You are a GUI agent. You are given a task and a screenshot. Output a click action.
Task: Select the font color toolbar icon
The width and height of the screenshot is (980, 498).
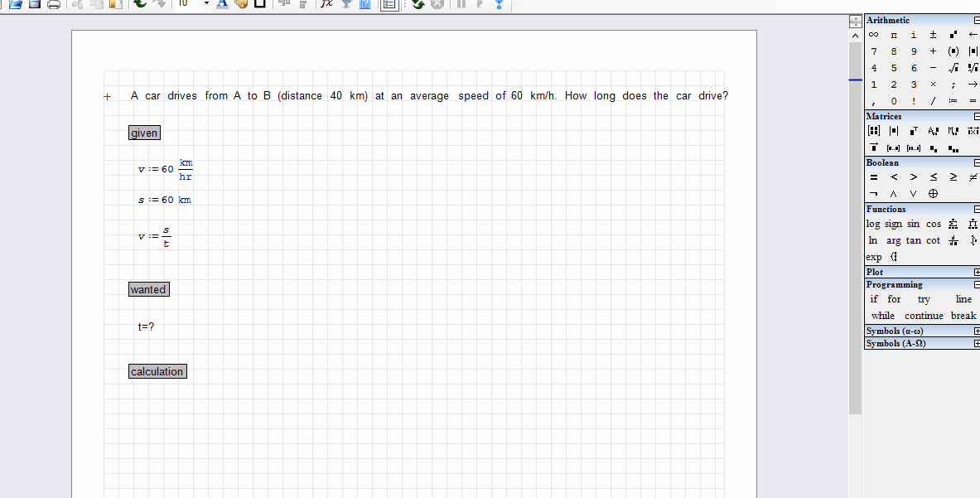223,5
